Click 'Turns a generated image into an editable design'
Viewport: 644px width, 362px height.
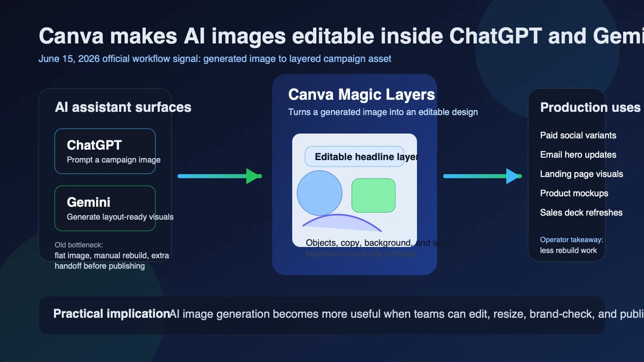click(383, 112)
